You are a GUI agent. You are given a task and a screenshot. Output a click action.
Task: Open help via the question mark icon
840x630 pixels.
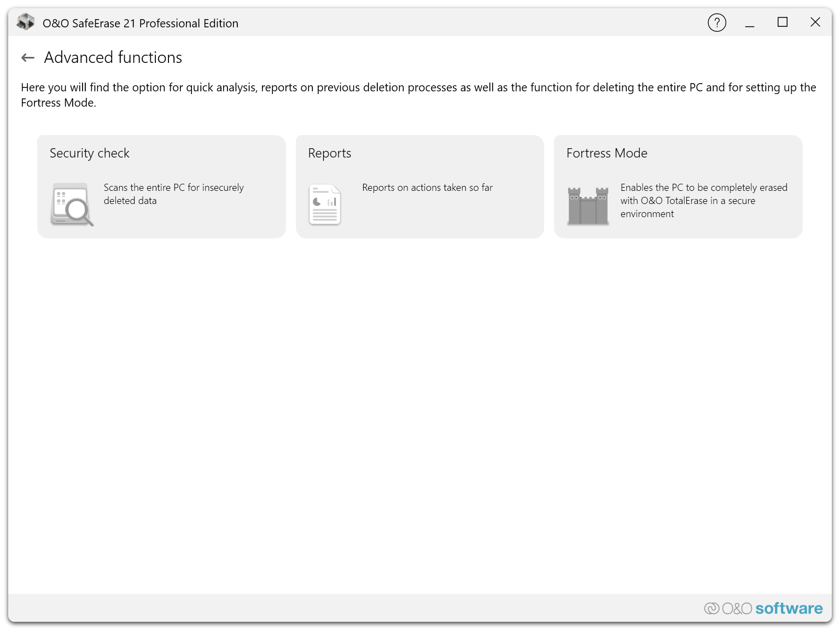(x=716, y=23)
